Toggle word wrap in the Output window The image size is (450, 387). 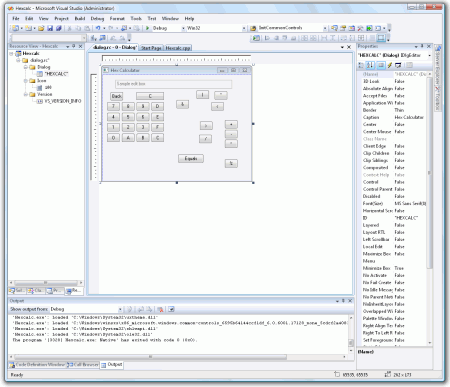[171, 309]
